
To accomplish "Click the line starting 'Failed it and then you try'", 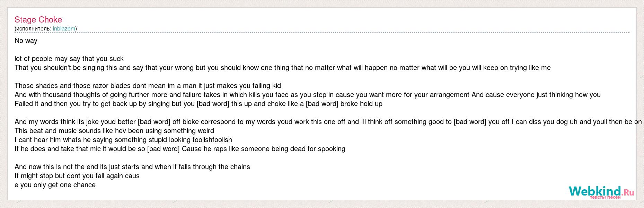I will tap(198, 104).
